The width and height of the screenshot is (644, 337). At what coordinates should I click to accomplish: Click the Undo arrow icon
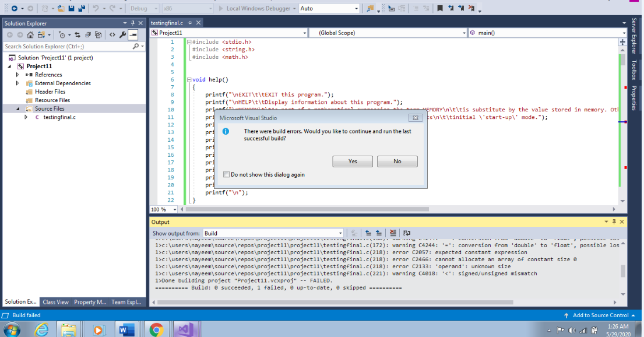pyautogui.click(x=96, y=8)
